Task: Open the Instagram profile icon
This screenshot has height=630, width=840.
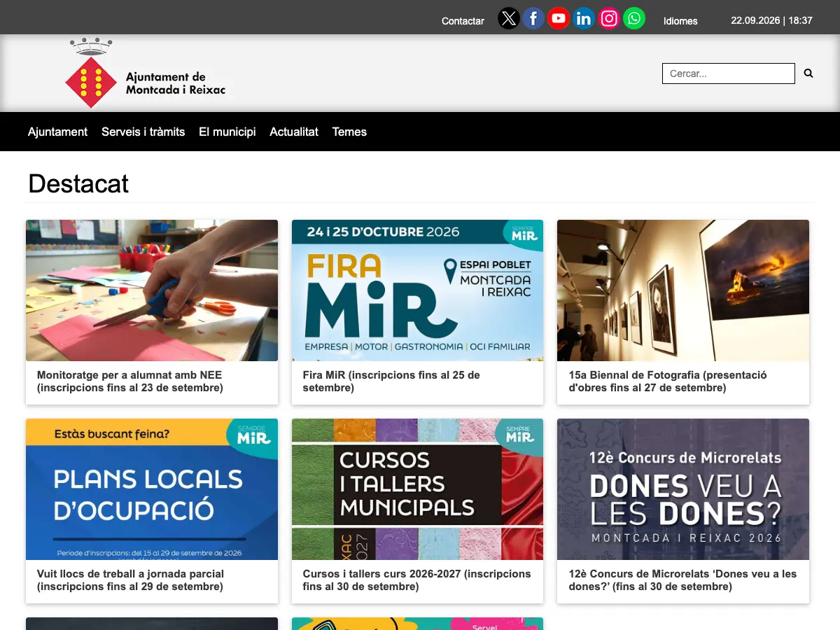Action: click(609, 18)
